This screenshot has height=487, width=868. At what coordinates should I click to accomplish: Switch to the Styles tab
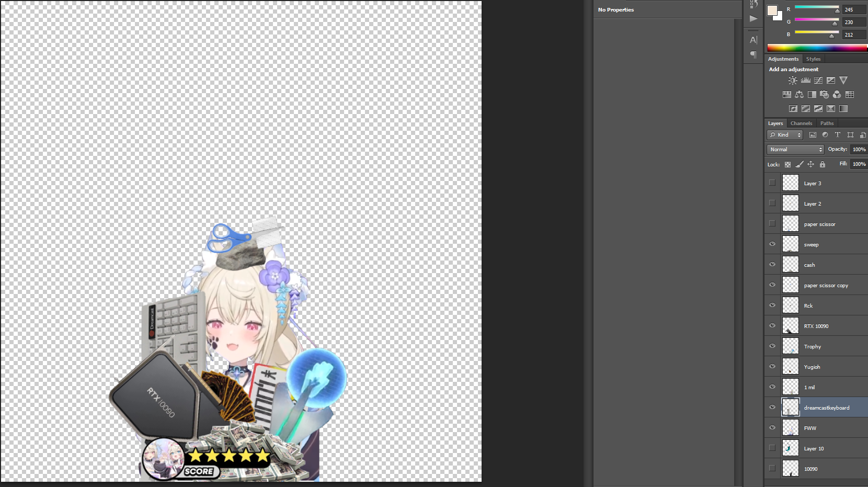tap(813, 59)
